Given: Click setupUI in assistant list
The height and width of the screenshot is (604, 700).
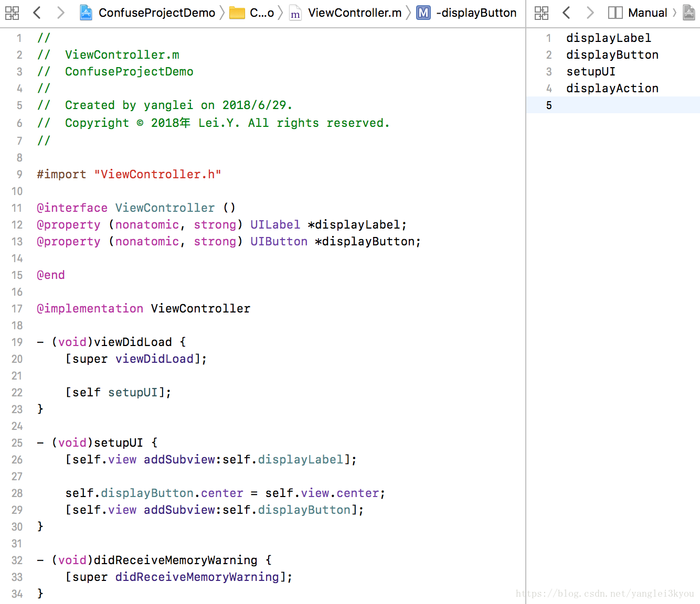Looking at the screenshot, I should coord(591,71).
